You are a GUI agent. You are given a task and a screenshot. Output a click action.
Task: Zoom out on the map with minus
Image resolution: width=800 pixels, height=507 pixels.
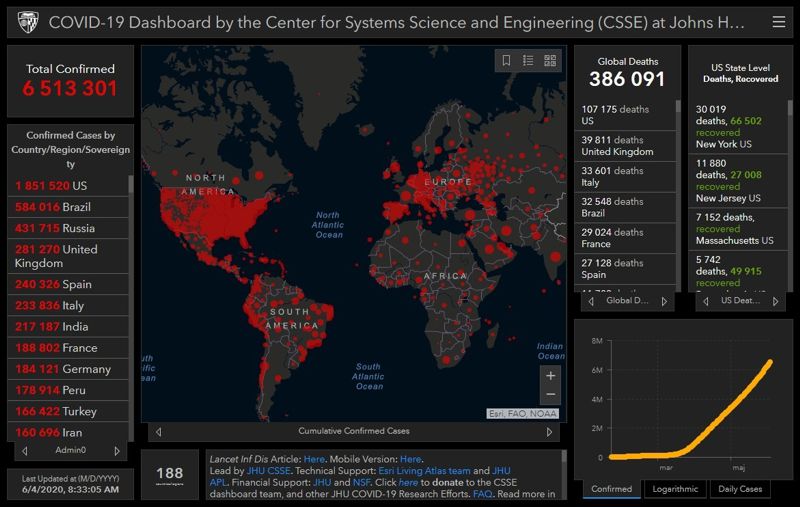pyautogui.click(x=551, y=394)
